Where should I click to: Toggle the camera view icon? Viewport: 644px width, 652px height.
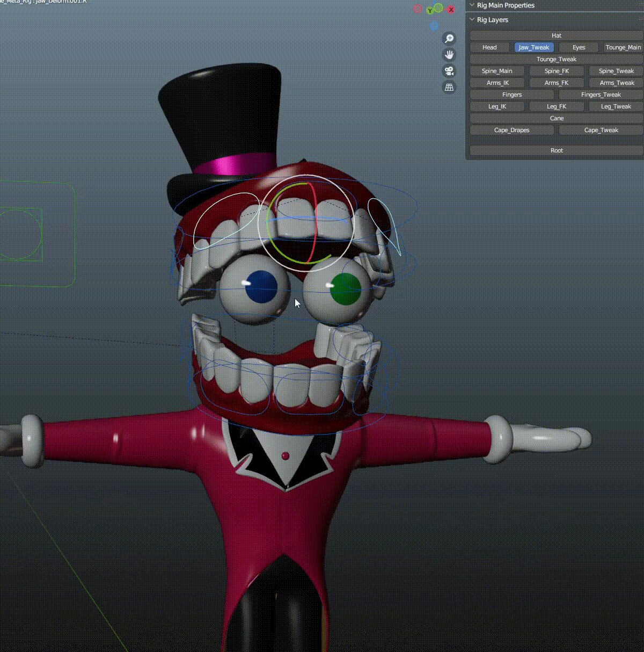[x=449, y=71]
